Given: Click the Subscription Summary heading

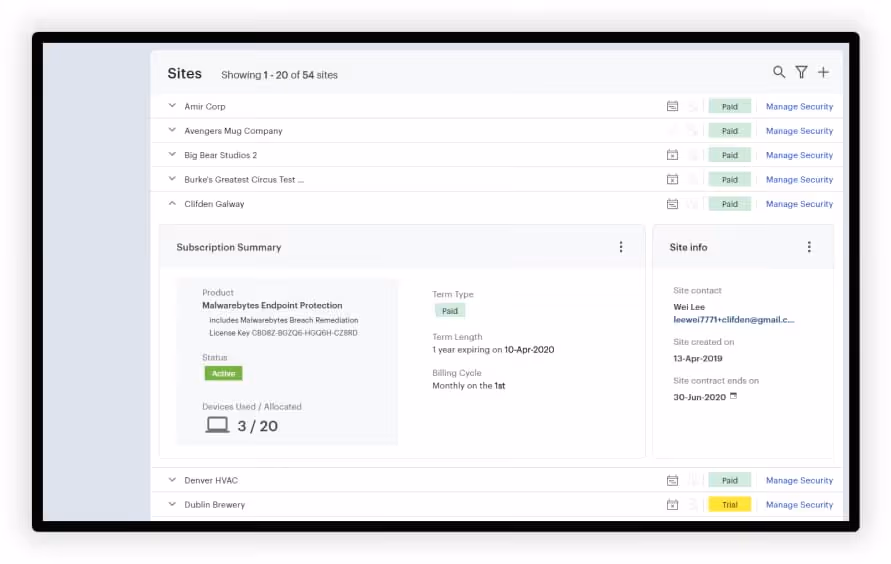Looking at the screenshot, I should [228, 247].
